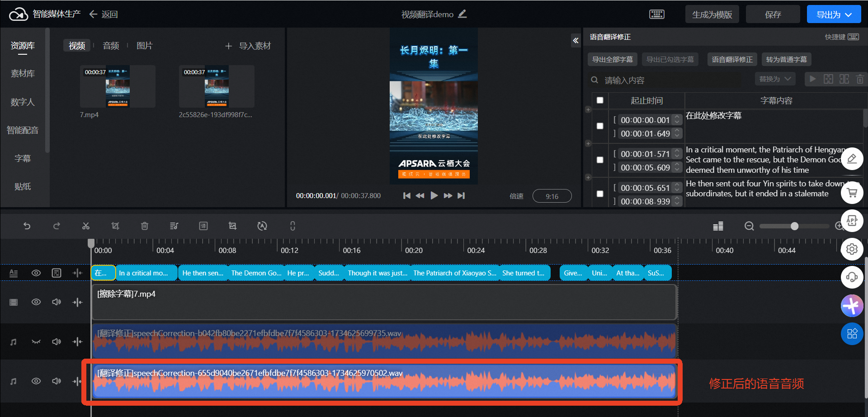The image size is (868, 417).
Task: Open 数字人 in the left sidebar
Action: 23,102
